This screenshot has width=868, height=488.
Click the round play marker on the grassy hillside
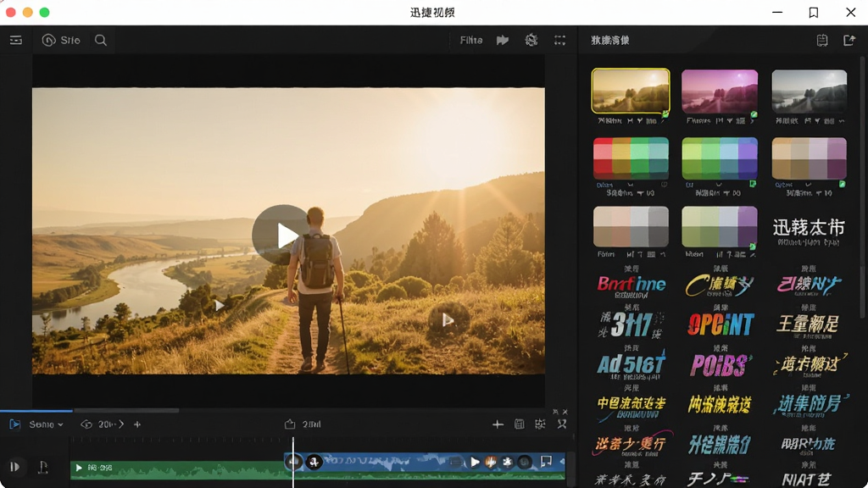tap(448, 319)
